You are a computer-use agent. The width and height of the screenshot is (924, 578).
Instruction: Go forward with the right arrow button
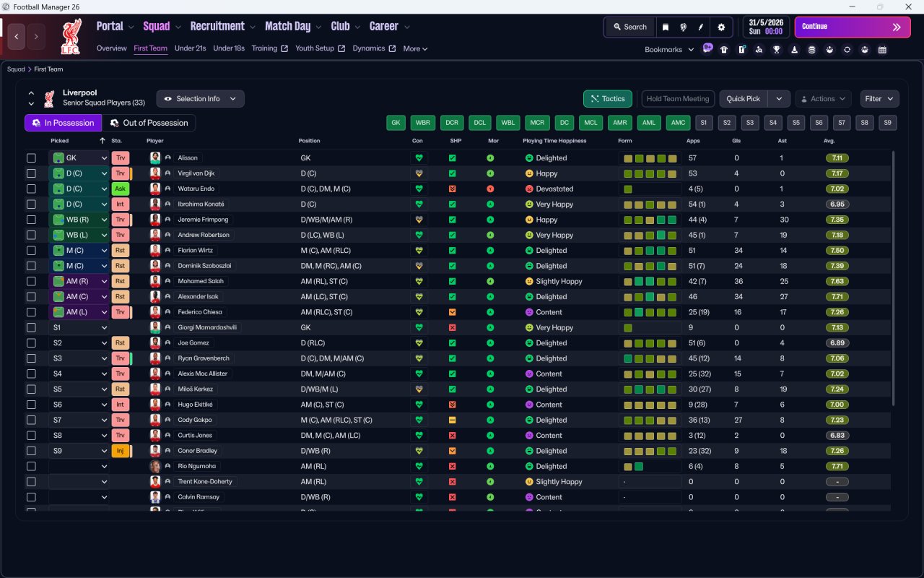36,35
